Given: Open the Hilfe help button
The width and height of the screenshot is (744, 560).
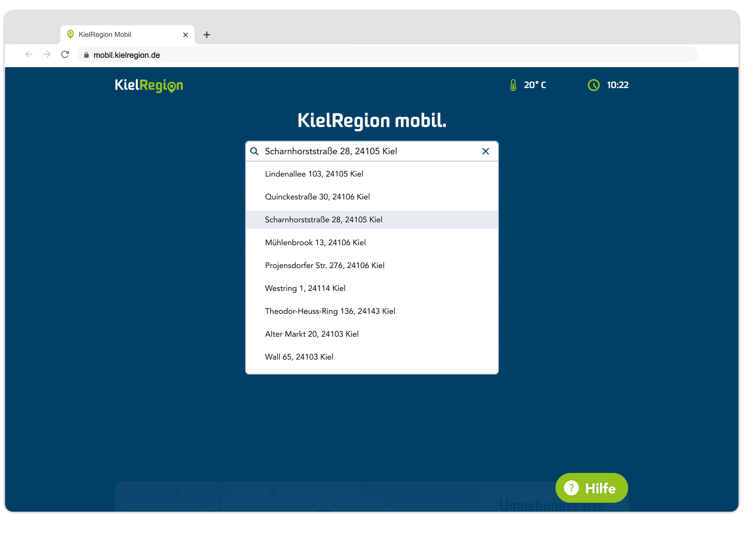Looking at the screenshot, I should pos(591,488).
